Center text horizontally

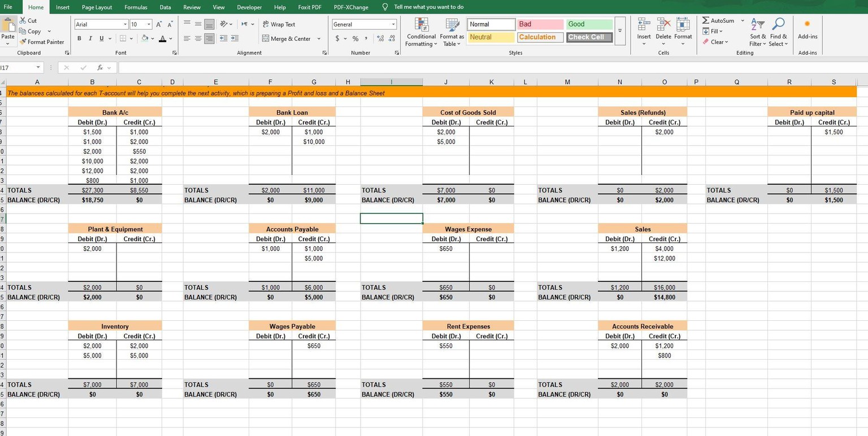coord(198,38)
